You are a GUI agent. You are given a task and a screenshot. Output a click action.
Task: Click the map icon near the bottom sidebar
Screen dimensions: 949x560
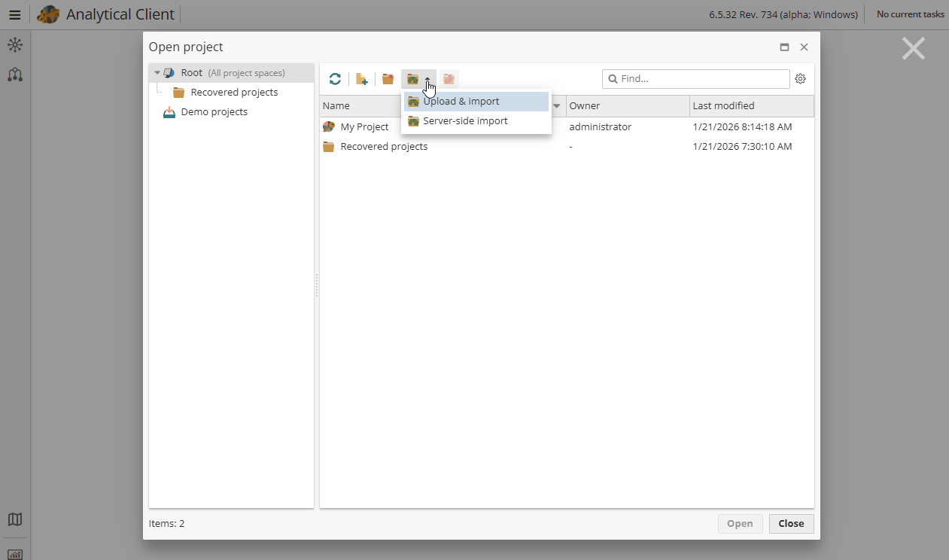[15, 519]
